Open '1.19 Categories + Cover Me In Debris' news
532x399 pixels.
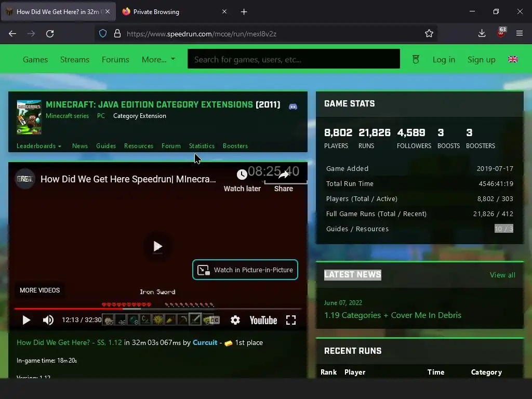tap(393, 315)
